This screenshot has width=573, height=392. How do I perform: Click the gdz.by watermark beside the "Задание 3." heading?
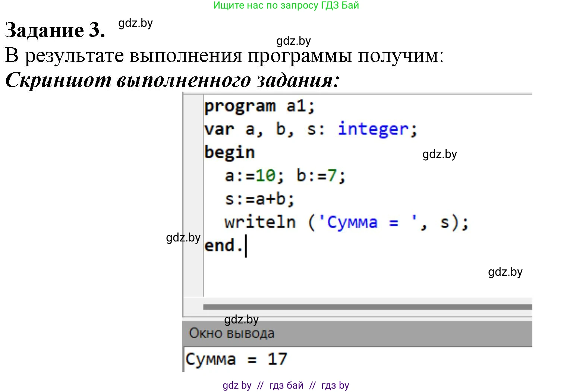tap(135, 23)
